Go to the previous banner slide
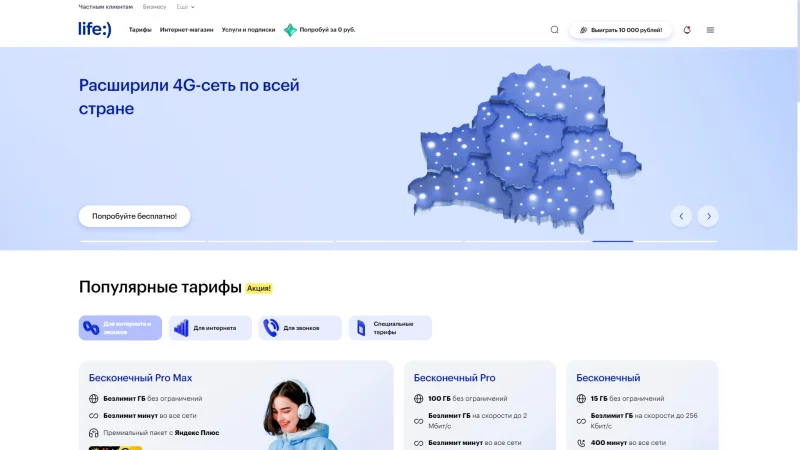This screenshot has height=450, width=800. [681, 216]
